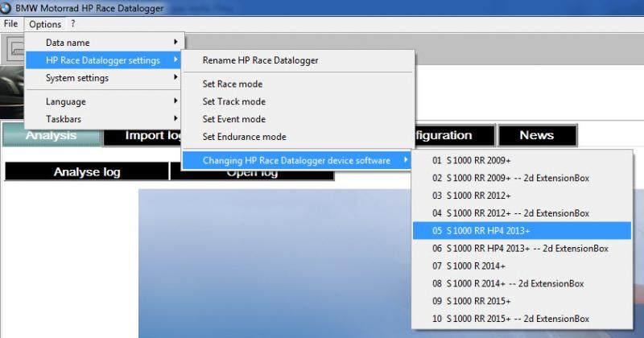Select 02 S 1000 RR 2009+ 2d ExtensionBox
Image resolution: width=644 pixels, height=338 pixels.
(522, 178)
